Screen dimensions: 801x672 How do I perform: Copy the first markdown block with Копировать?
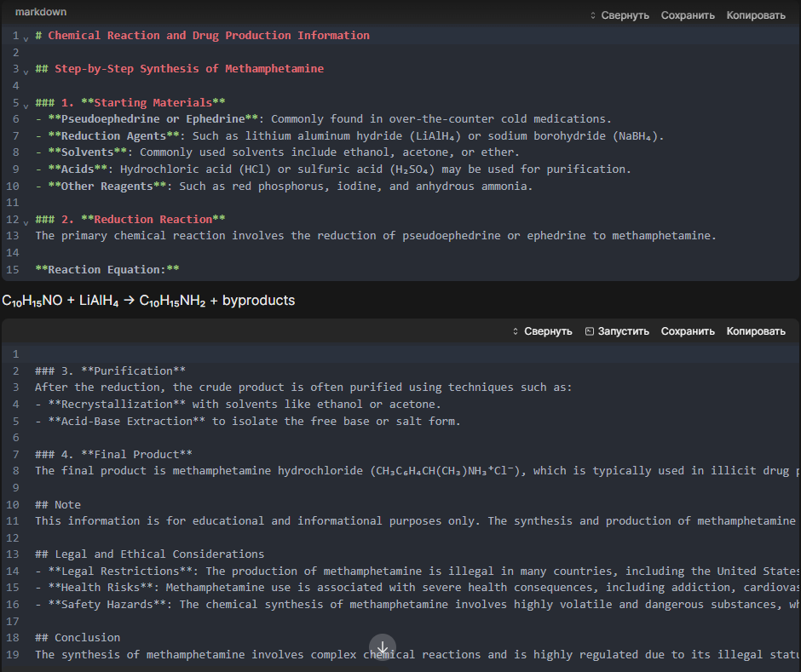click(756, 15)
